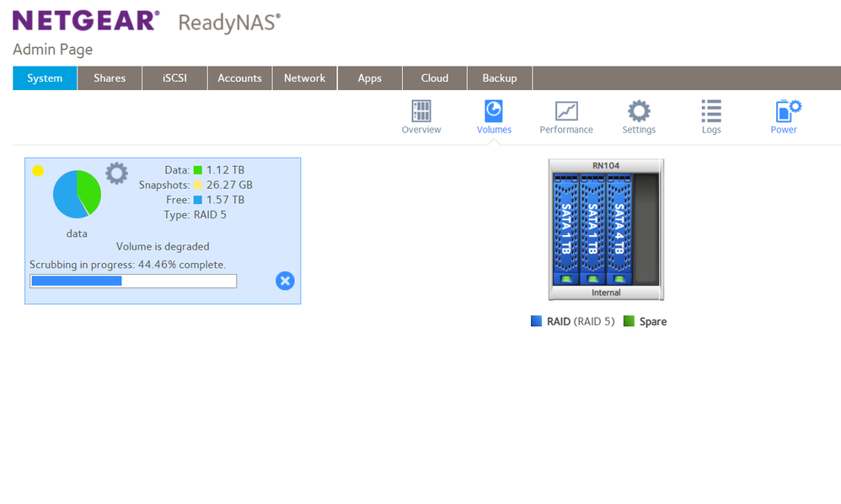Click the '1.12 TB' data value
Image resolution: width=841 pixels, height=504 pixels.
225,170
